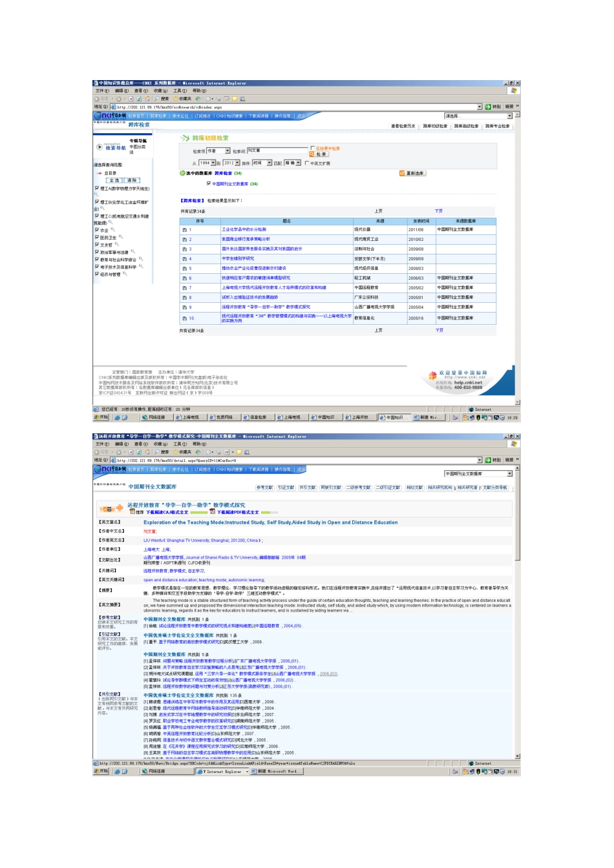The height and width of the screenshot is (868, 614).
Task: Toggle 医药卫生 category checkbox
Action: point(97,237)
